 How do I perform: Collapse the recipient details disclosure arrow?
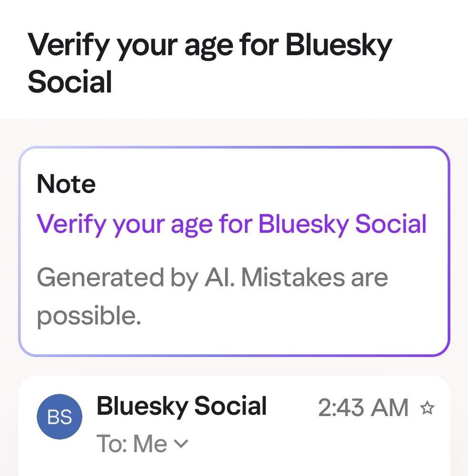pyautogui.click(x=180, y=443)
